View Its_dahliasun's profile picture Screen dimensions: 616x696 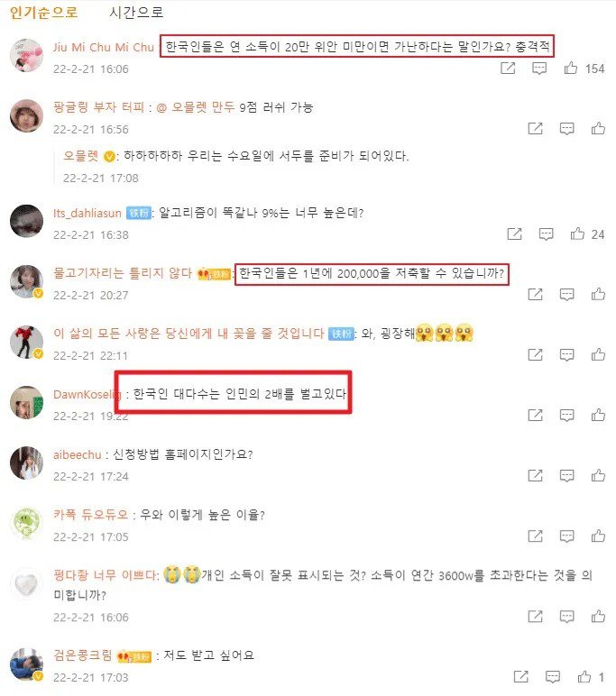coord(27,221)
